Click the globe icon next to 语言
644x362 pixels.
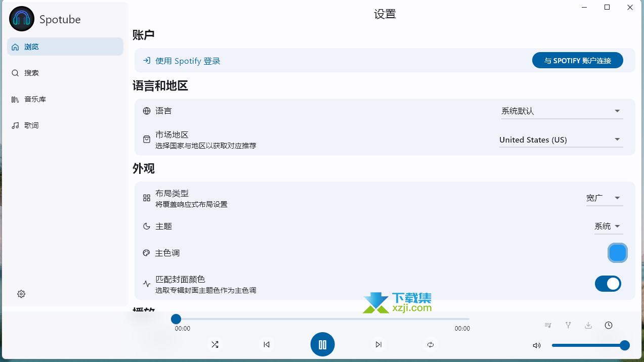(x=147, y=111)
